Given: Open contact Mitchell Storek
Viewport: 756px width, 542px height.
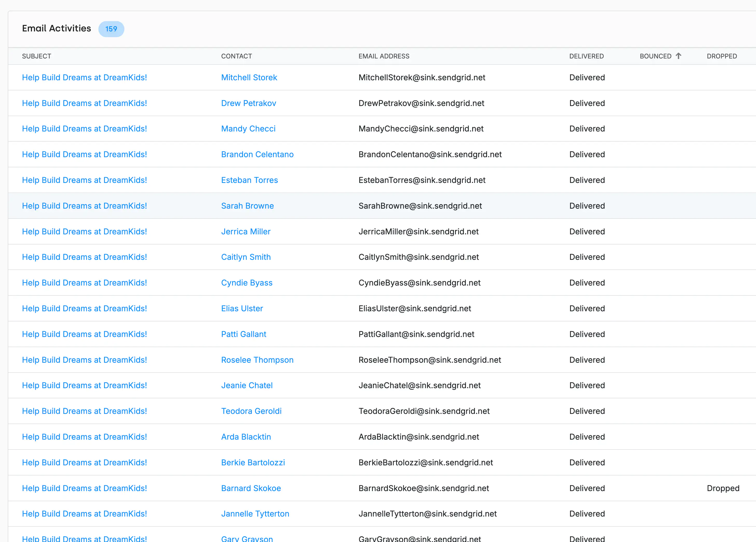Looking at the screenshot, I should point(249,77).
